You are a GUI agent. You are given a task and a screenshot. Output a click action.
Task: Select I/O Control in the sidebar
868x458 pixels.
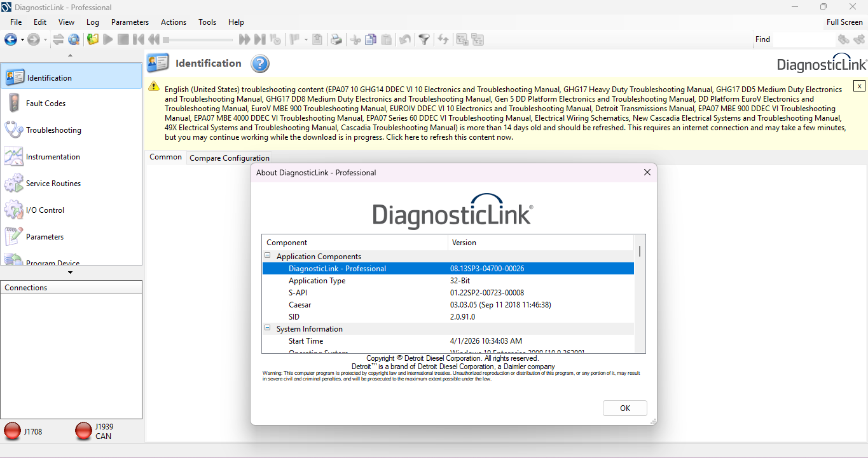[x=71, y=210]
